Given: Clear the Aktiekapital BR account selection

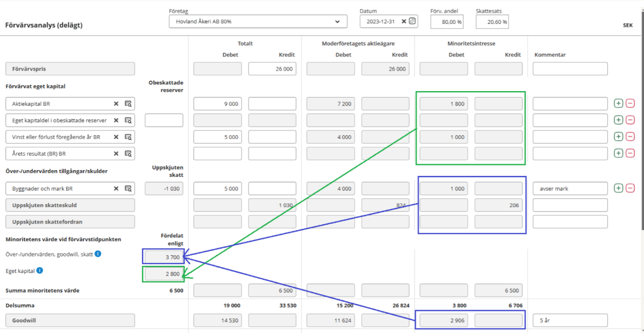Looking at the screenshot, I should point(116,104).
